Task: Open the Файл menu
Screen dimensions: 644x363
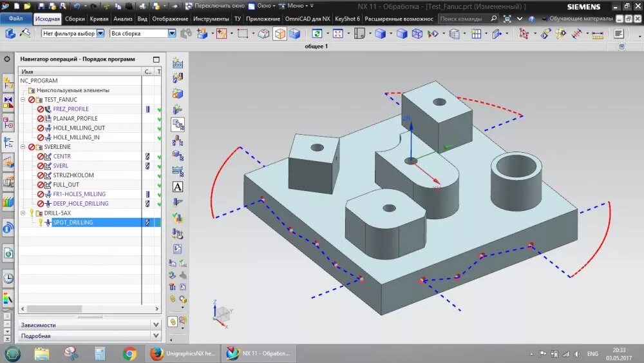Action: [16, 19]
